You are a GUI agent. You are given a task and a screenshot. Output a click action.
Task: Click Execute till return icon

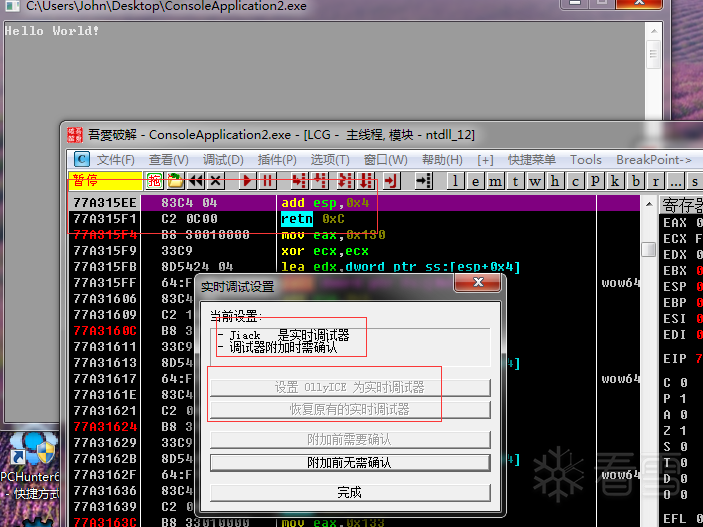[x=391, y=181]
